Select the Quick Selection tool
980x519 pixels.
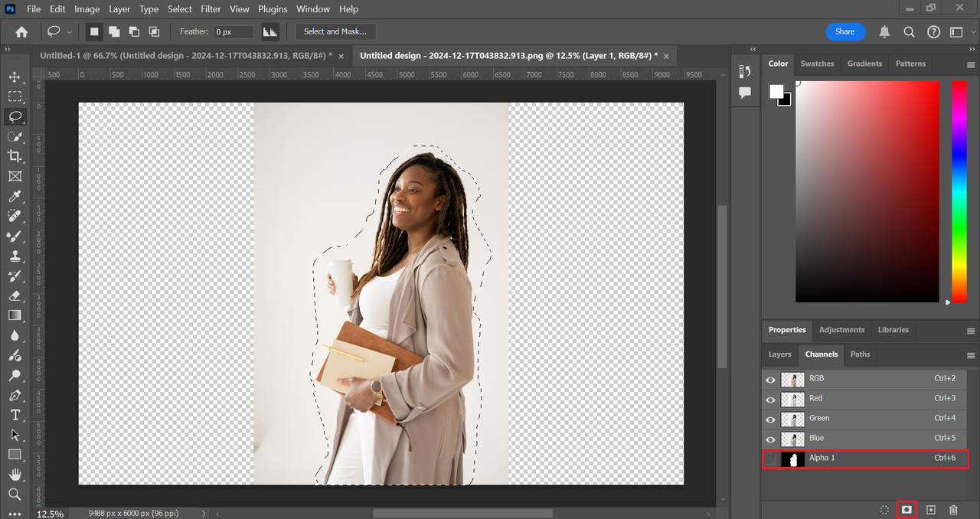pos(15,136)
